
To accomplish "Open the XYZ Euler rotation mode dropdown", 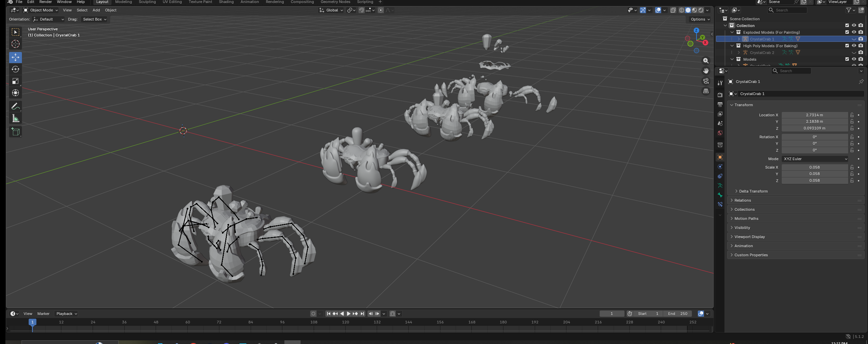I will [x=815, y=159].
